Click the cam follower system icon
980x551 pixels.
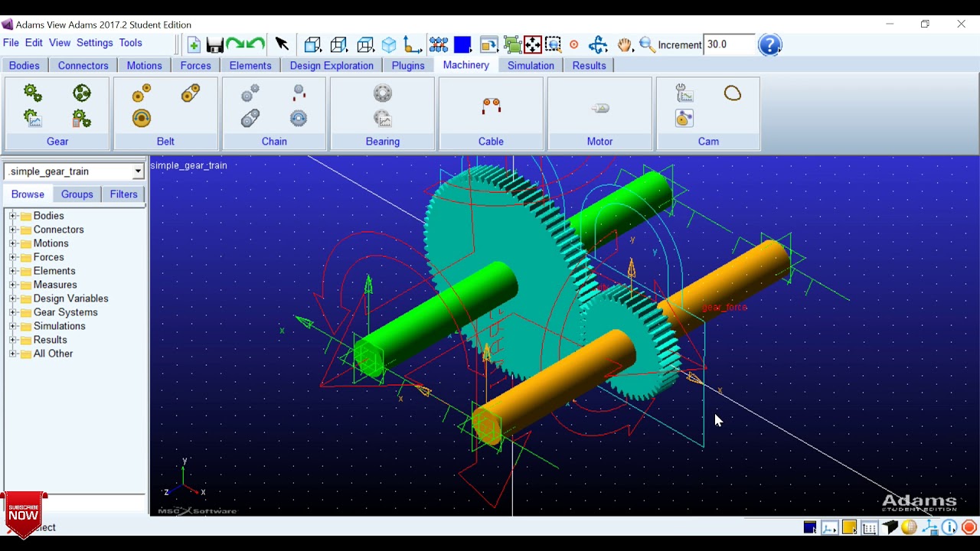pyautogui.click(x=684, y=118)
